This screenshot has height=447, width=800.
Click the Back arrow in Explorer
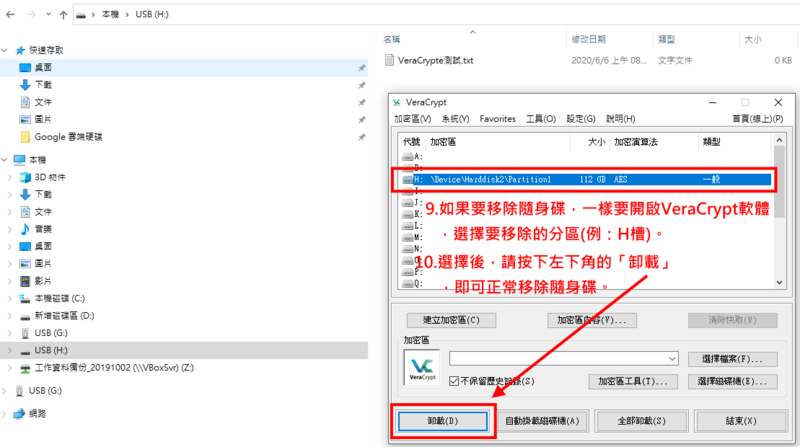click(x=10, y=14)
